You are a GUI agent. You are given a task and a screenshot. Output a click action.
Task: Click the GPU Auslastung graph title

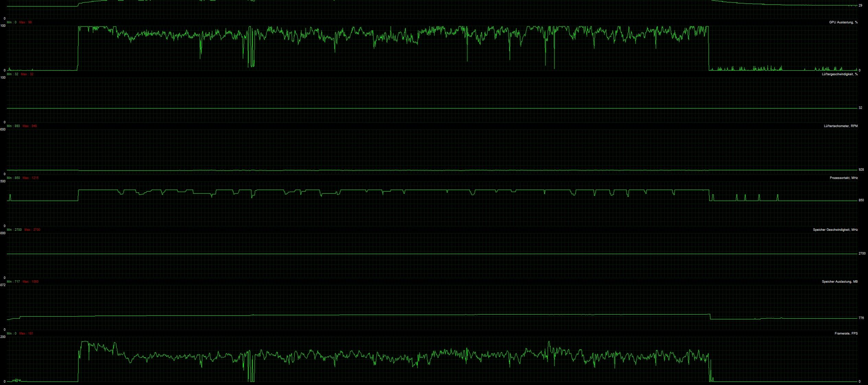tap(843, 22)
